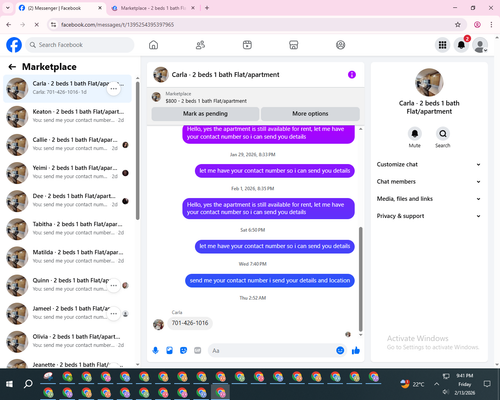Open conversation info purple icon in chat header
500x400 pixels.
[x=352, y=75]
